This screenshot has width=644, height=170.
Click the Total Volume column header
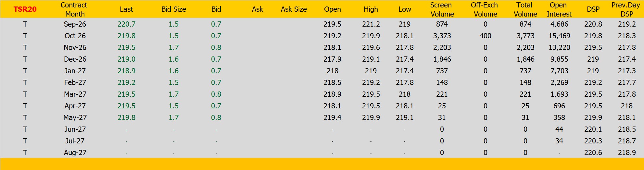[525, 9]
